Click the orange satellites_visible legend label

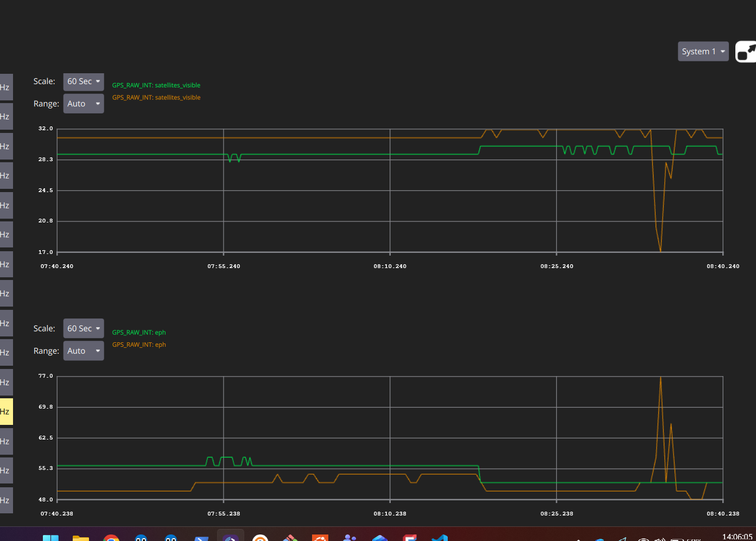pyautogui.click(x=156, y=98)
